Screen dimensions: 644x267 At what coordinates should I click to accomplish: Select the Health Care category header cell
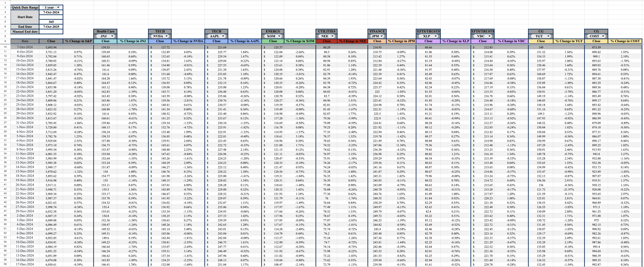105,31
